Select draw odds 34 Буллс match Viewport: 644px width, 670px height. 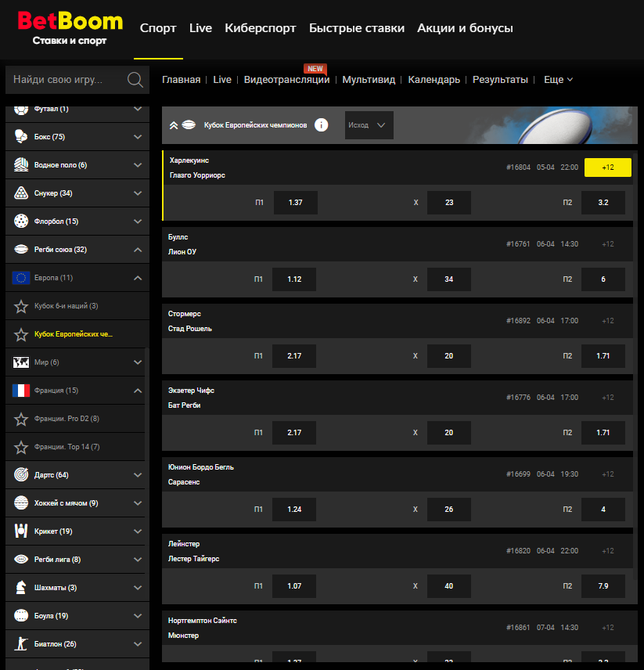pyautogui.click(x=449, y=279)
